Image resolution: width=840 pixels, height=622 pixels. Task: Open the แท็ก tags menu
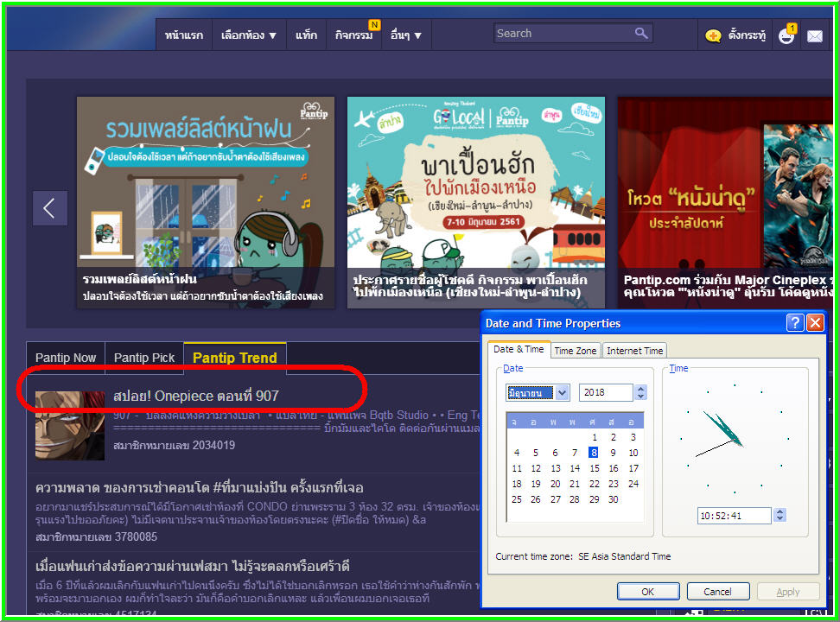[306, 35]
